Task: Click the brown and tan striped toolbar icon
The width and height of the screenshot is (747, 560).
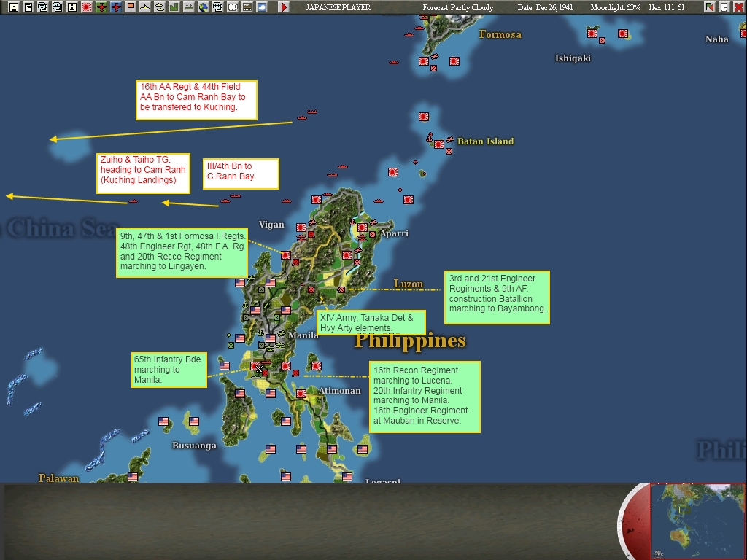Action: pyautogui.click(x=247, y=7)
